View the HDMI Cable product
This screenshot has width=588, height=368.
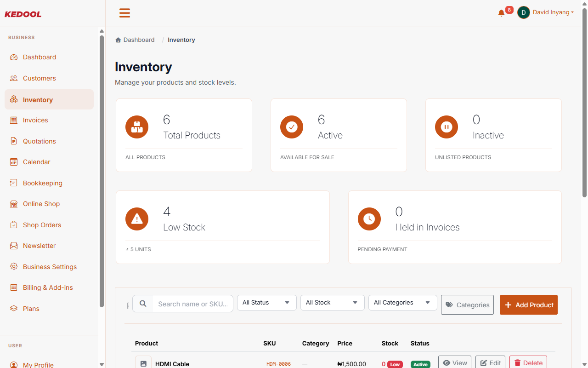point(455,362)
